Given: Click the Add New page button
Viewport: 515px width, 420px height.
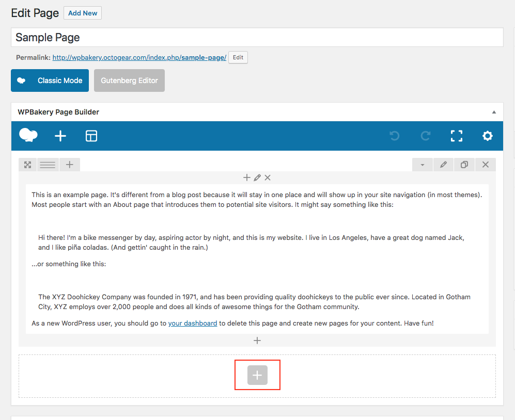Looking at the screenshot, I should click(x=83, y=13).
